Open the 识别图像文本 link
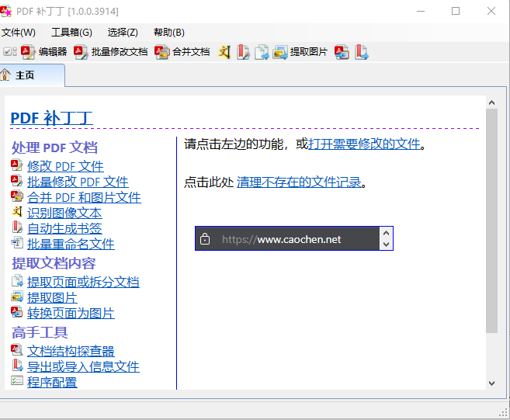Viewport: 510px width, 420px height. pos(64,213)
